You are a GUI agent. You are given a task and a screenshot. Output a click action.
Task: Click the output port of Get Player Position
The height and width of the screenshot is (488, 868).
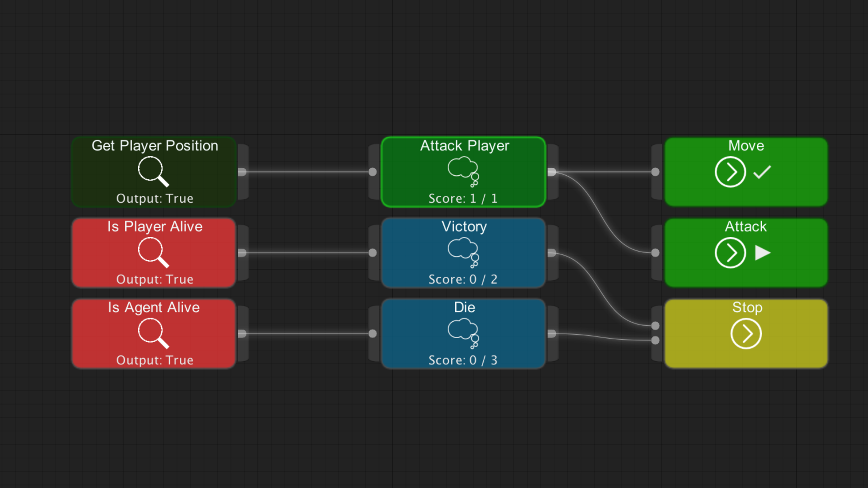pyautogui.click(x=242, y=172)
